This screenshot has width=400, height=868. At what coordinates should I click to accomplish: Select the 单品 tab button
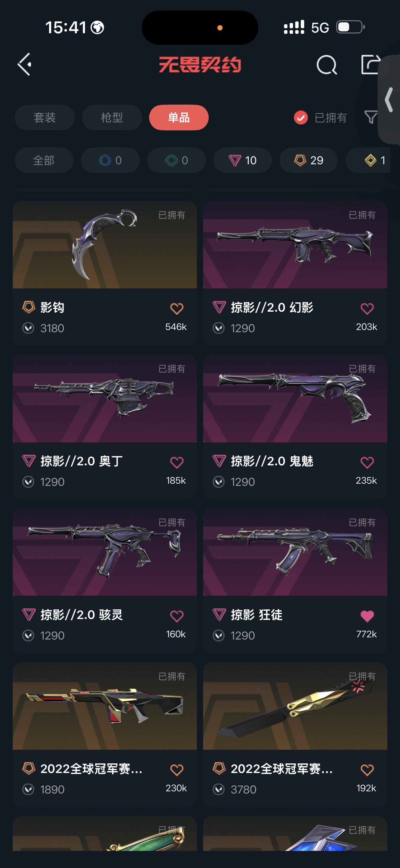tap(179, 118)
